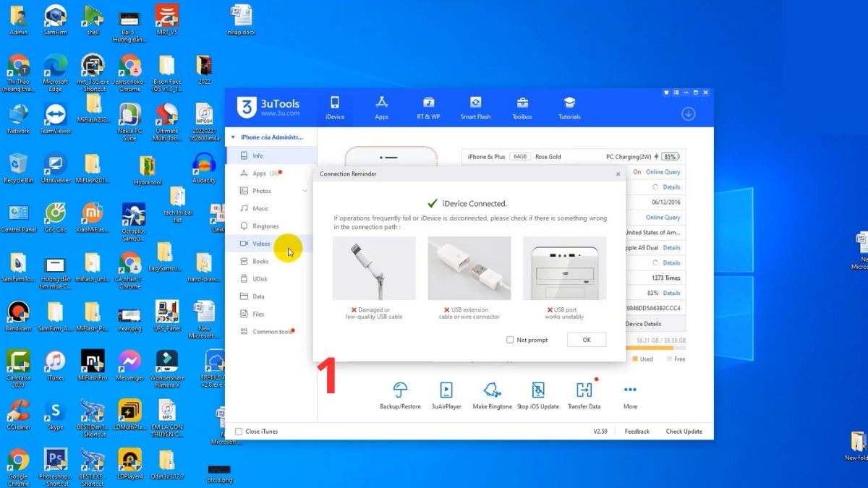Click Details link beside 83%

[x=672, y=293]
